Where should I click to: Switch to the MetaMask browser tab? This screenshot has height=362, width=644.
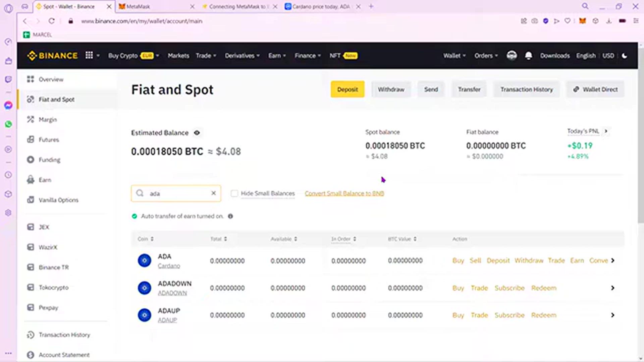tap(156, 6)
